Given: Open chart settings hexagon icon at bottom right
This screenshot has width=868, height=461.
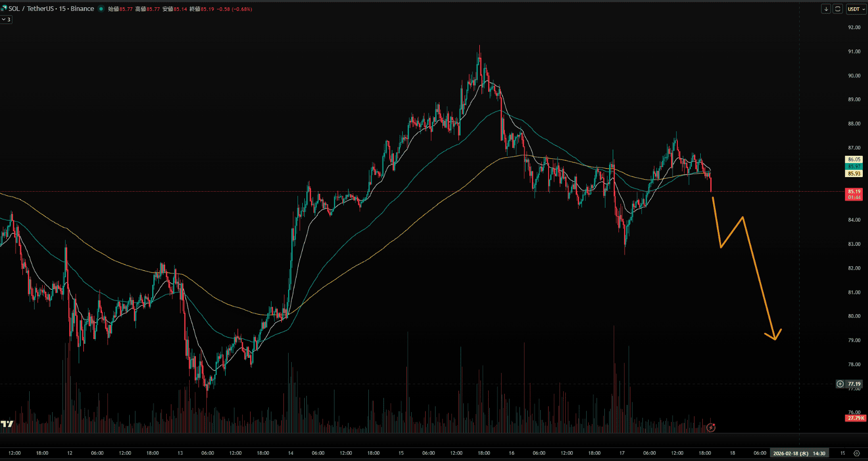Looking at the screenshot, I should coord(857,453).
